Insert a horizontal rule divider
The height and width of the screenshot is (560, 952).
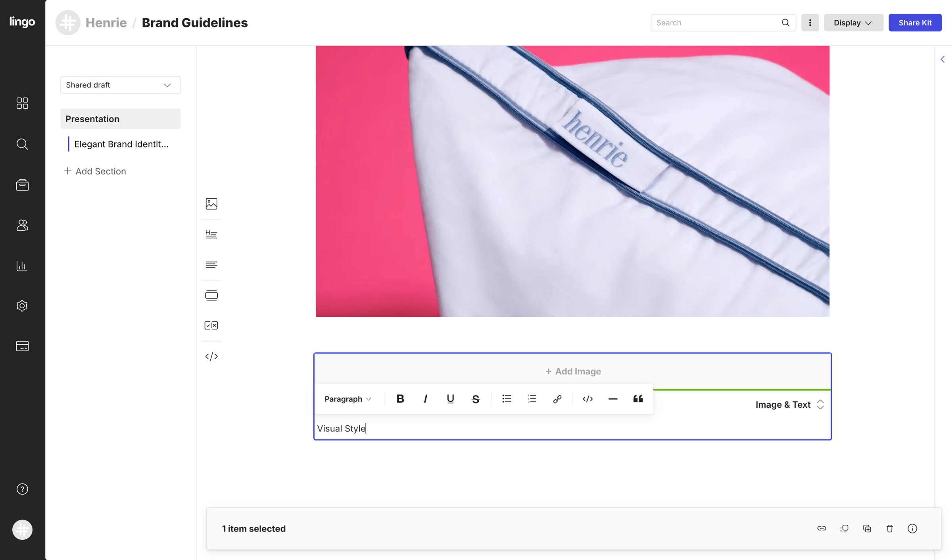coord(613,399)
